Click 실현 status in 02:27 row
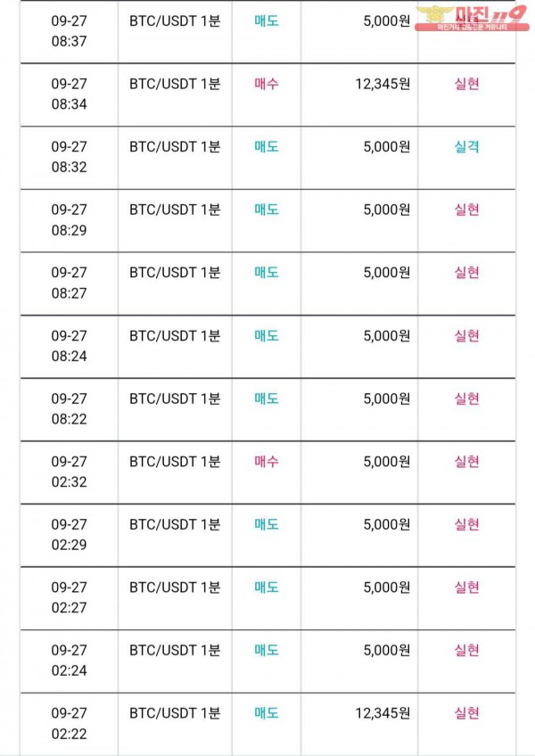The width and height of the screenshot is (535, 756). coord(466,588)
